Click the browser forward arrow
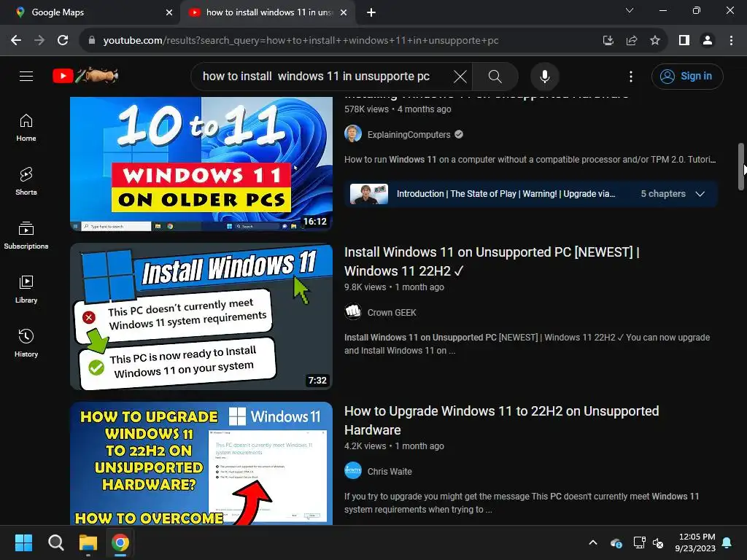 tap(39, 41)
